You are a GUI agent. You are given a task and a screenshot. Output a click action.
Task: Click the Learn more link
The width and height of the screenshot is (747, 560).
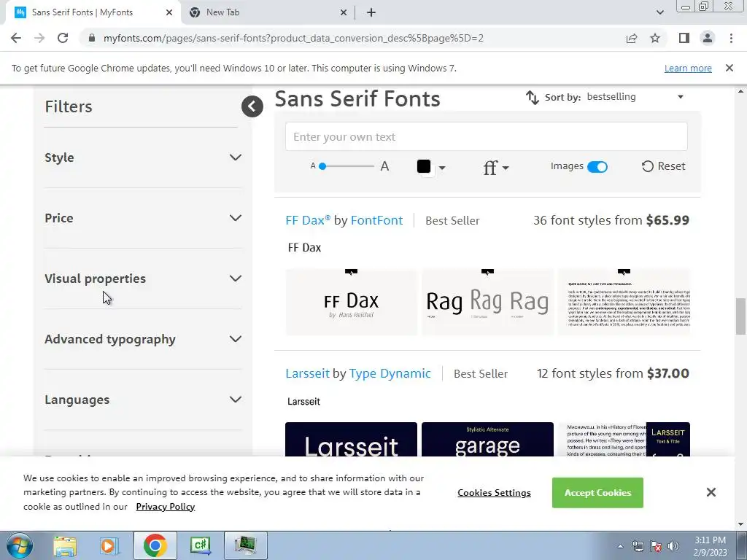[688, 68]
